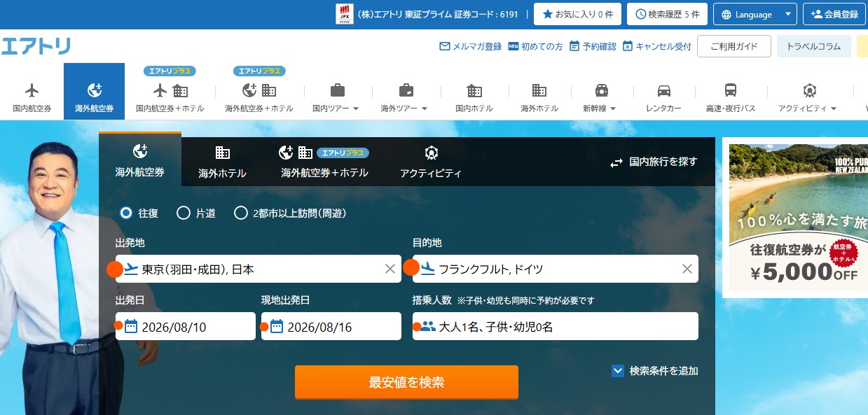The width and height of the screenshot is (868, 415).
Task: Open 国内航空券 plane icon menu
Action: tap(32, 92)
